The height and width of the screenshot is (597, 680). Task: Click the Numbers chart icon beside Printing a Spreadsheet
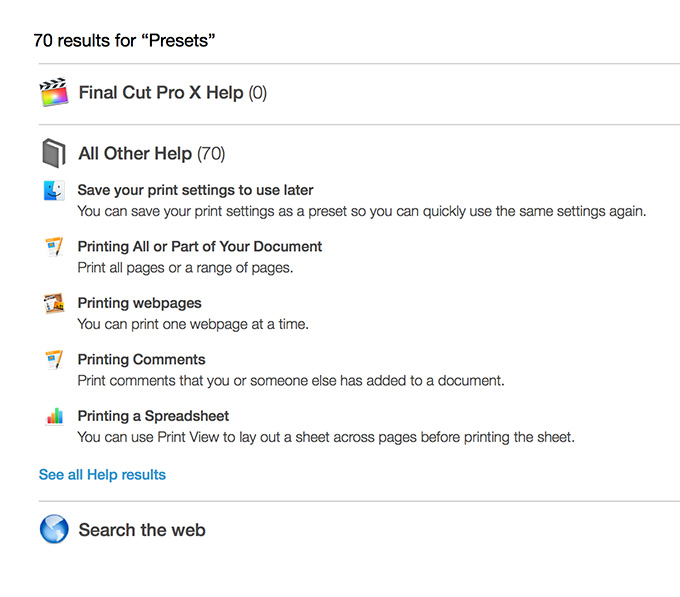point(55,416)
